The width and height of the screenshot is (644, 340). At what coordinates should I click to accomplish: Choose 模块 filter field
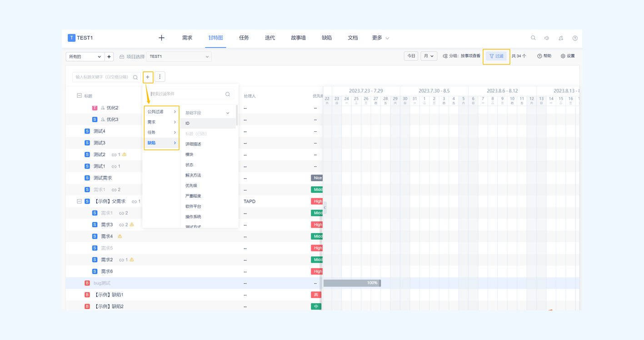pyautogui.click(x=208, y=155)
